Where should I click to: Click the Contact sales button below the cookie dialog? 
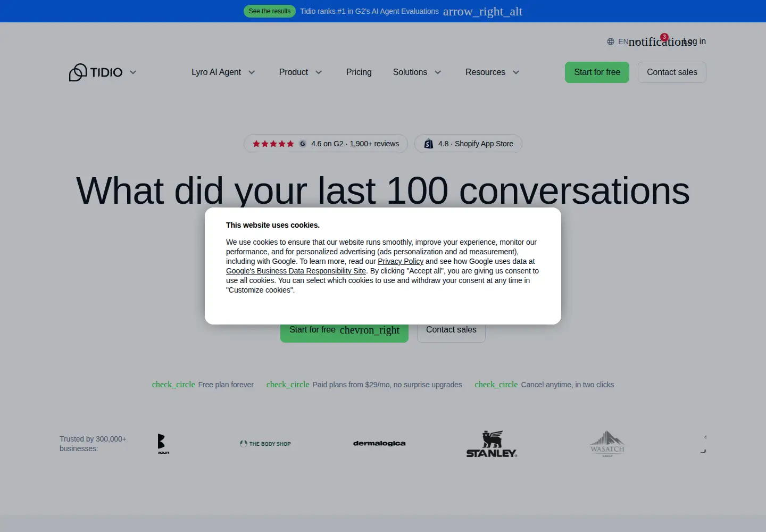click(451, 333)
